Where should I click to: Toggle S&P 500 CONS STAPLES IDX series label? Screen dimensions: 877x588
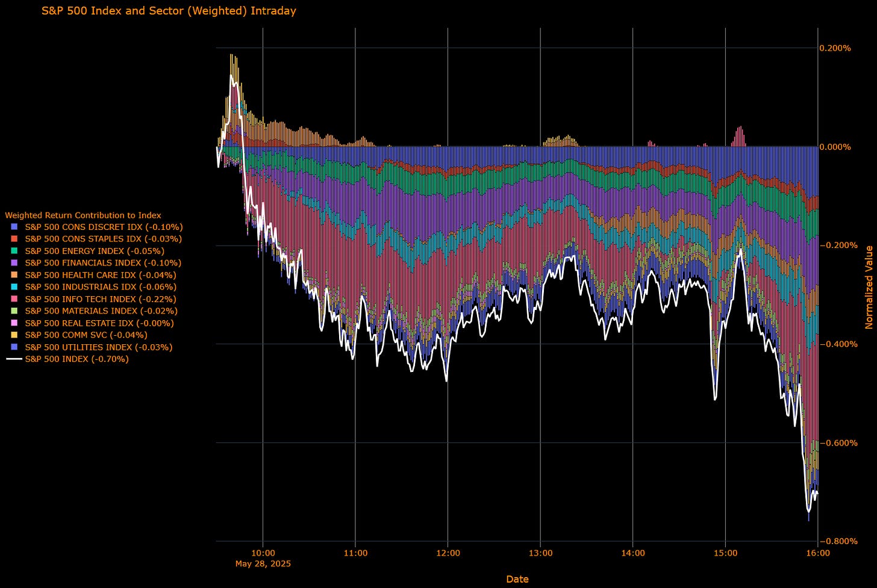104,239
